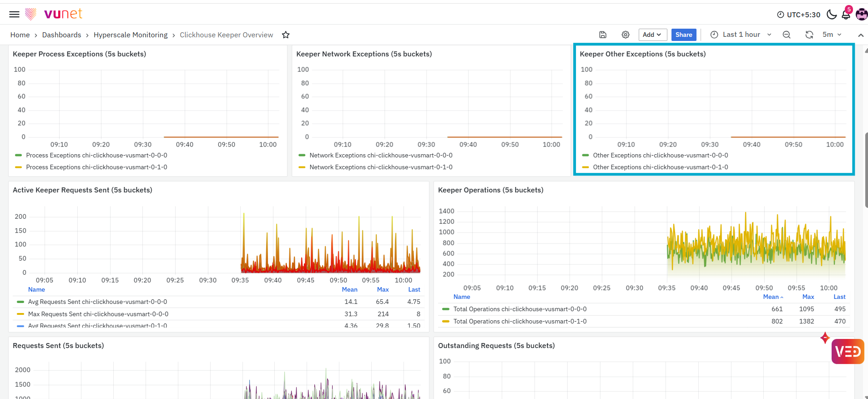Refresh dashboard using refresh icon
Viewport: 868px width, 399px height.
point(809,35)
